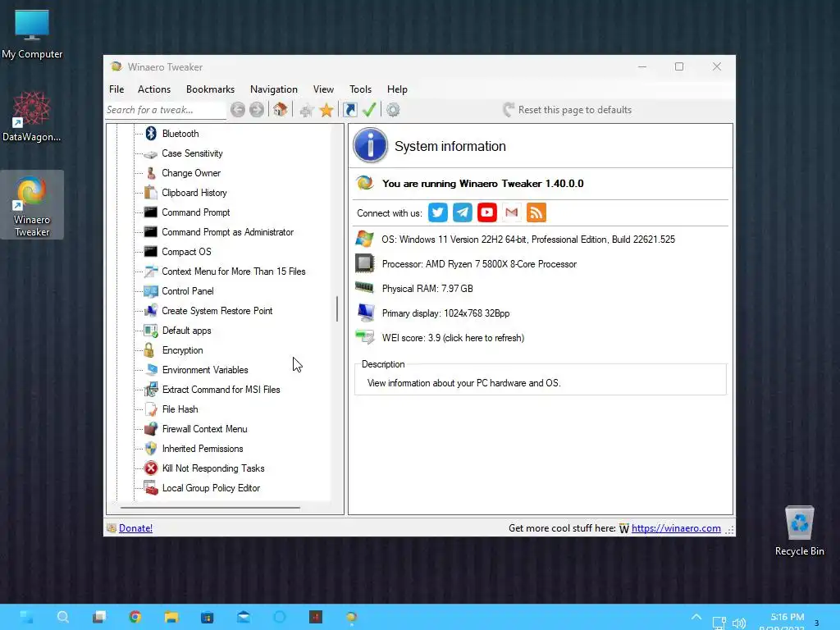This screenshot has height=630, width=840.
Task: Open the Donate! link
Action: pos(135,528)
